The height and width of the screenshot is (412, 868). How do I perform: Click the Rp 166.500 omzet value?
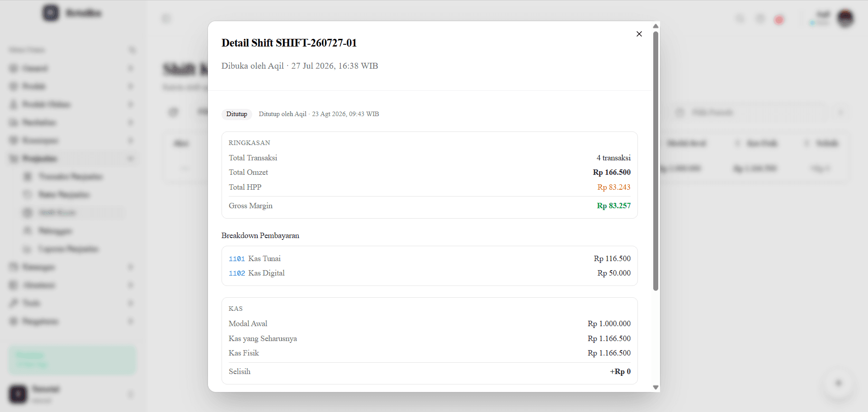click(x=612, y=172)
